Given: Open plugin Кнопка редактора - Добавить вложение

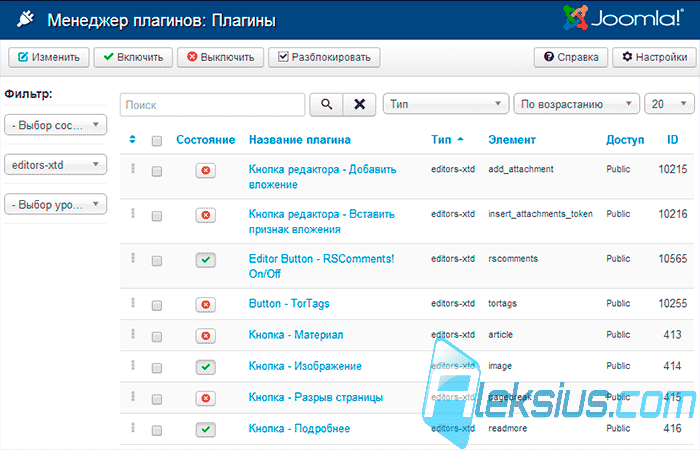Looking at the screenshot, I should (322, 177).
